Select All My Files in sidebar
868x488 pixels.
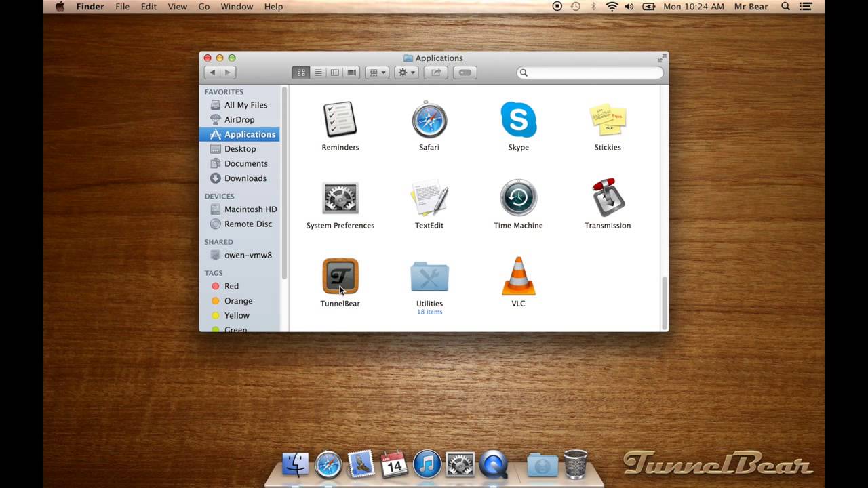(x=239, y=105)
